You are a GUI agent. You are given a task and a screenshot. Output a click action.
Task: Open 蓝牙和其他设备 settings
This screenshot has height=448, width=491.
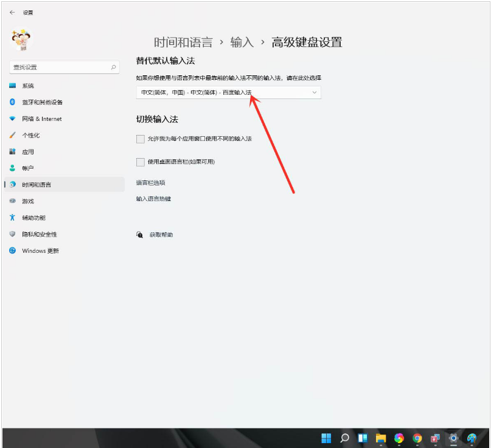(x=64, y=102)
